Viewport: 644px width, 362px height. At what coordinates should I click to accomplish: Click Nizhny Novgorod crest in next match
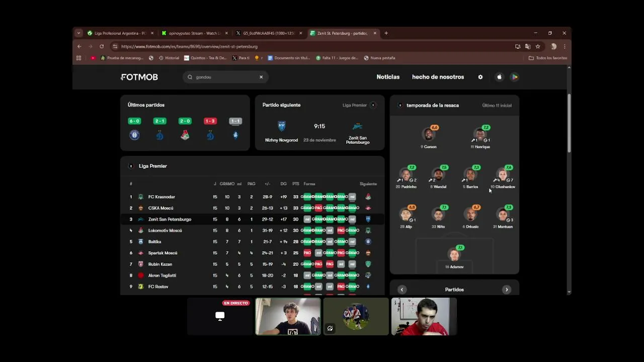point(282,126)
